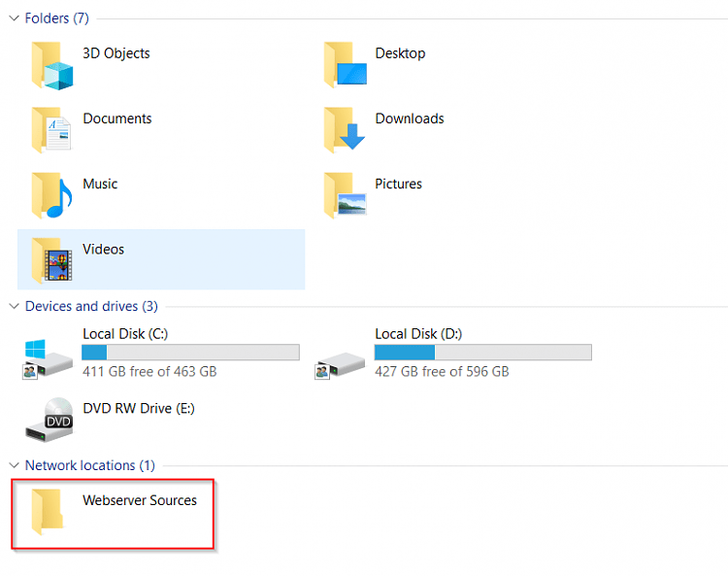Click the Desktop label text

point(400,53)
